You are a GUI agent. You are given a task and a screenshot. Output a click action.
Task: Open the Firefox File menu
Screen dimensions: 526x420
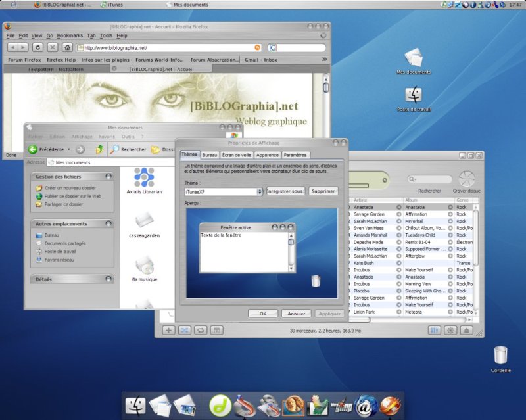click(x=11, y=35)
